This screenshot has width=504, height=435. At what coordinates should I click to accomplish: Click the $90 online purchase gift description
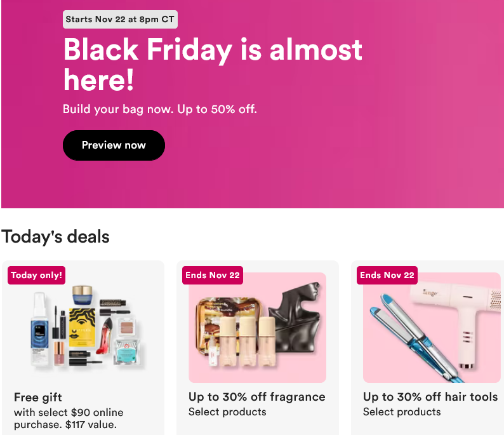(x=69, y=418)
